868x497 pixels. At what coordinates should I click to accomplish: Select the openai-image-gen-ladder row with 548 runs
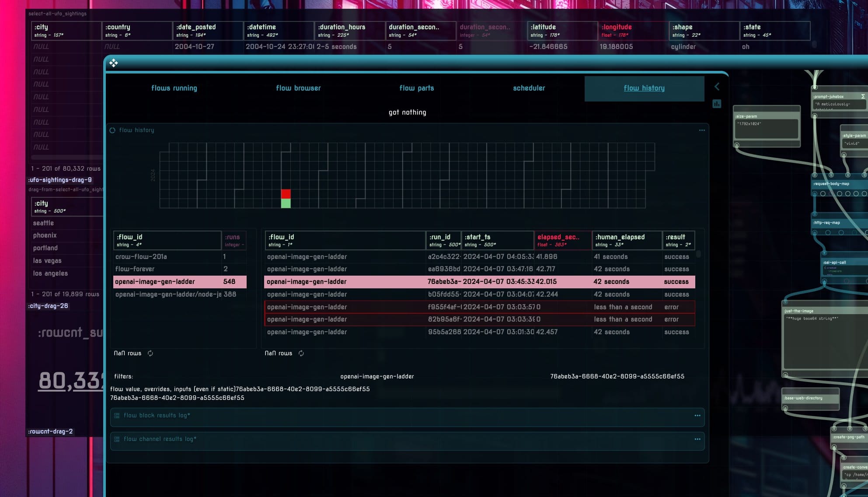(x=180, y=282)
